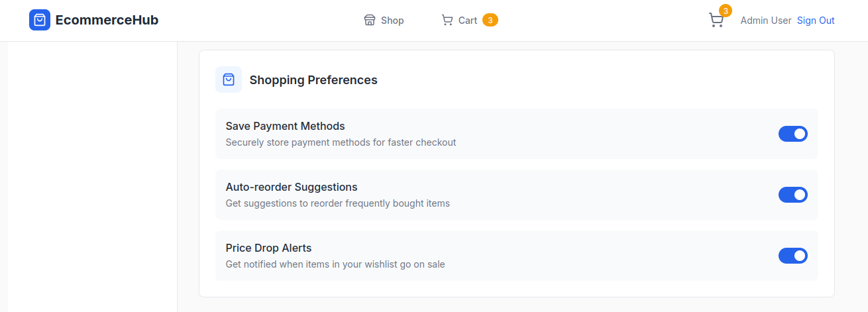868x312 pixels.
Task: Click the orange badge on the right cart icon
Action: (726, 11)
